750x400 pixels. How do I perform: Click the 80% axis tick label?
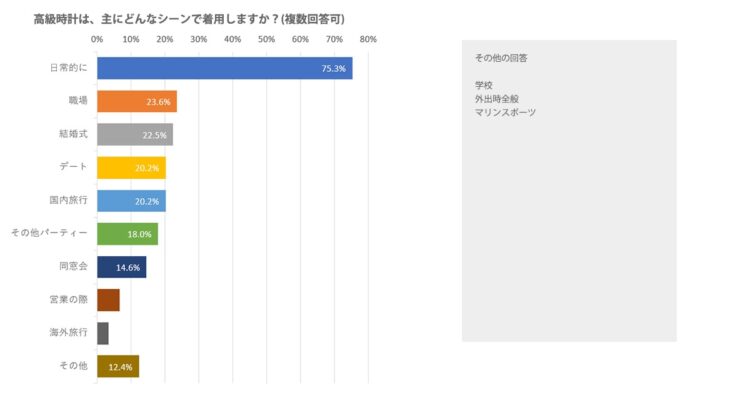click(368, 40)
